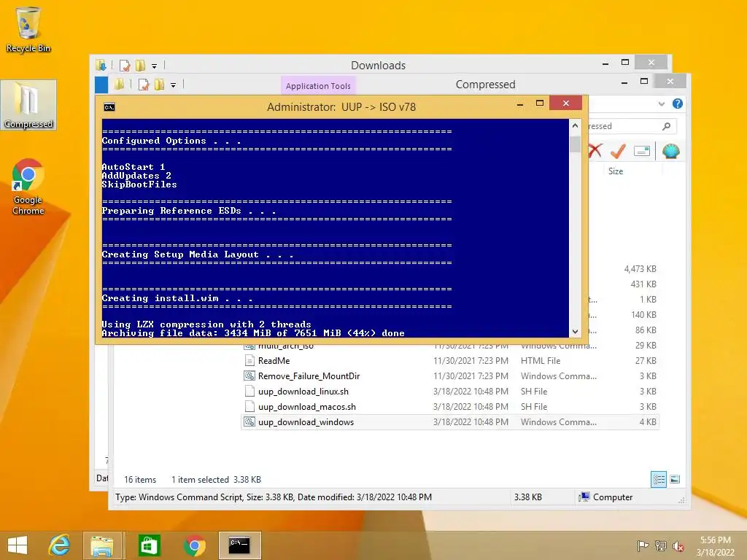Click the muted volume tray icon

coord(678,545)
